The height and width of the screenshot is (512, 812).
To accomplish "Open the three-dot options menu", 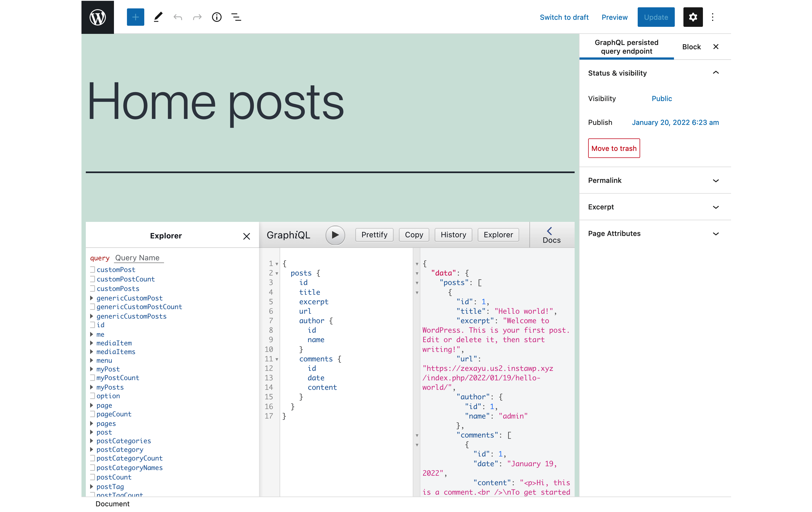I will point(712,17).
